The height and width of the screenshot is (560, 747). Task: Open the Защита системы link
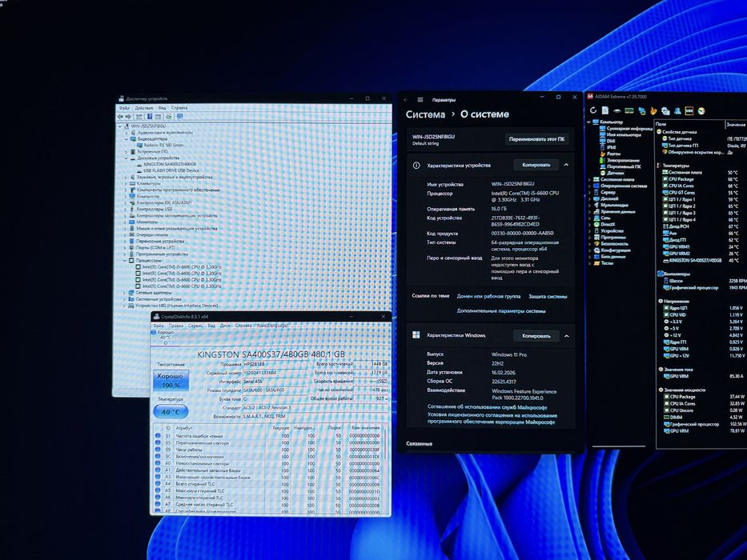click(548, 296)
